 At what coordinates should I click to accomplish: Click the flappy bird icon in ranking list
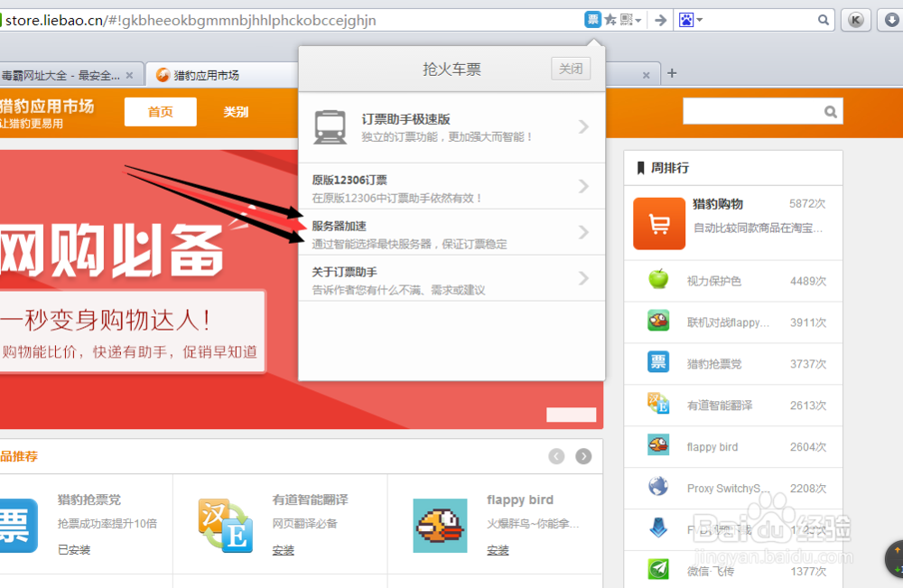pos(658,445)
